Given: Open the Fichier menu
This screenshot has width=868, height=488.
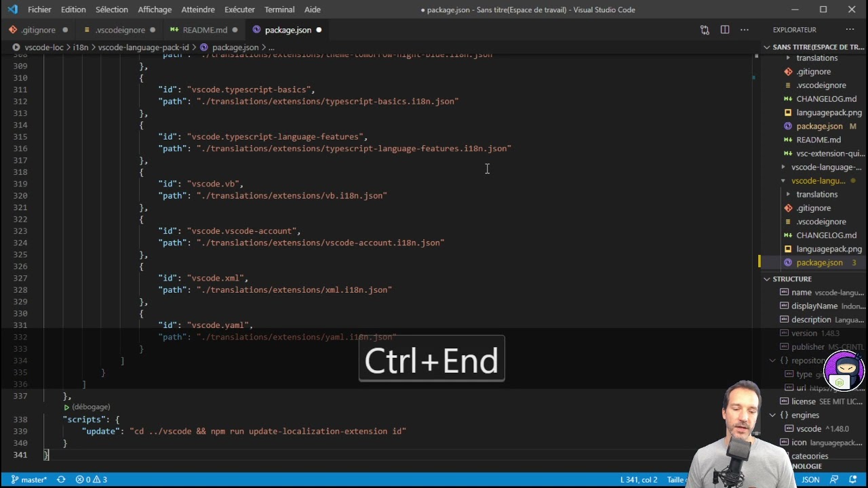Looking at the screenshot, I should [39, 9].
